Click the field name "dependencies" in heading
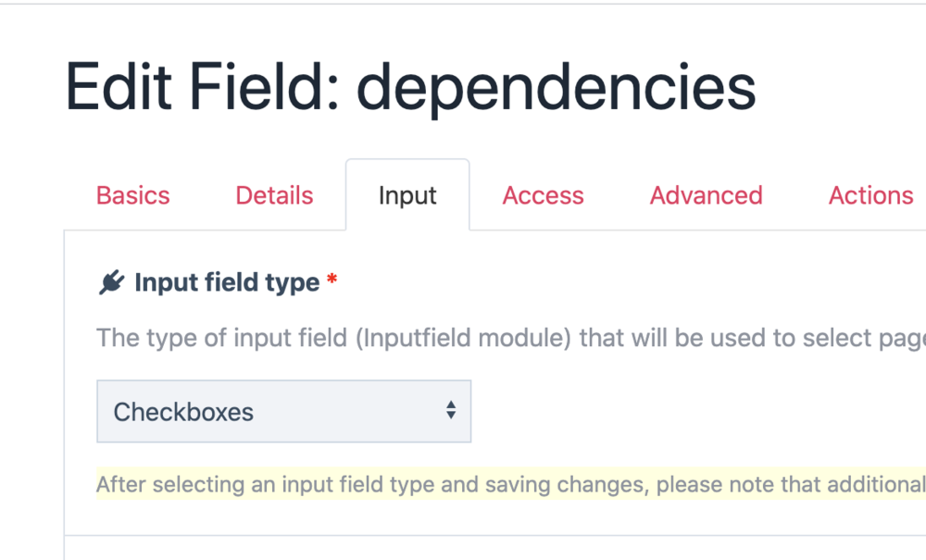This screenshot has width=926, height=560. point(556,89)
